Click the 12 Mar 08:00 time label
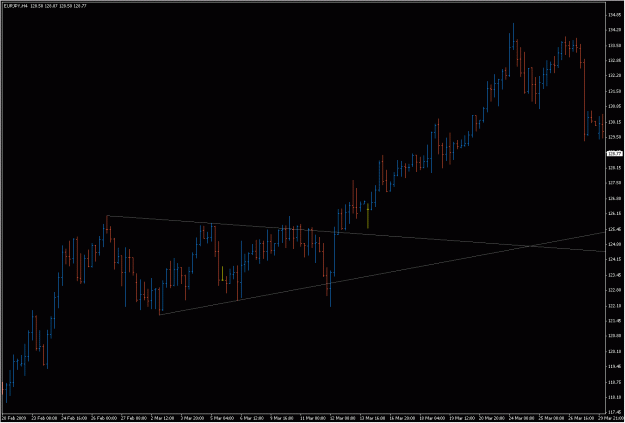This screenshot has width=625, height=423. (341, 419)
